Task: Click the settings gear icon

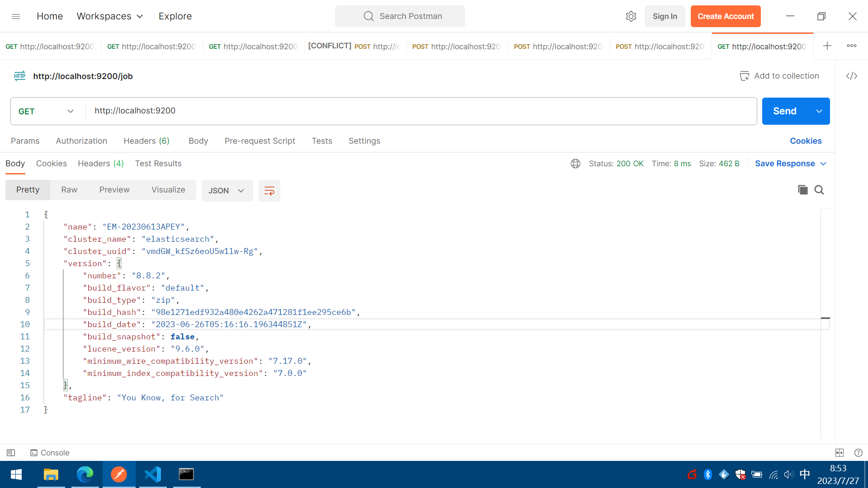Action: click(x=631, y=16)
